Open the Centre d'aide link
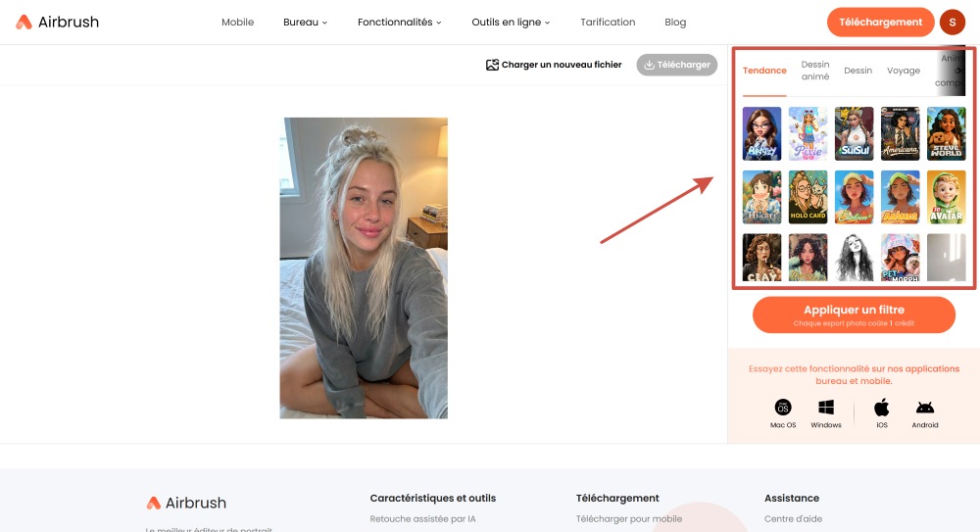This screenshot has height=532, width=980. (x=793, y=519)
